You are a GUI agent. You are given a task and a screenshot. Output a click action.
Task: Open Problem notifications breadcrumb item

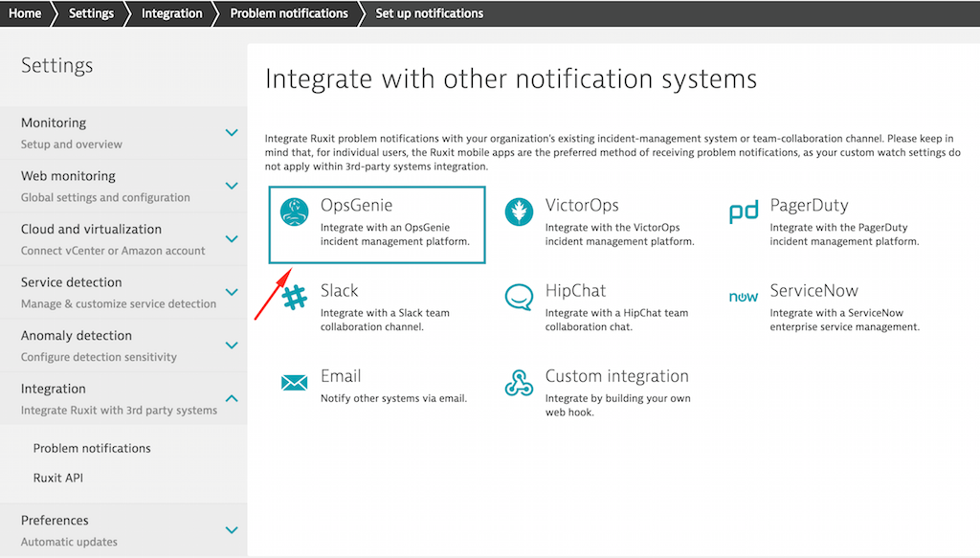point(289,13)
